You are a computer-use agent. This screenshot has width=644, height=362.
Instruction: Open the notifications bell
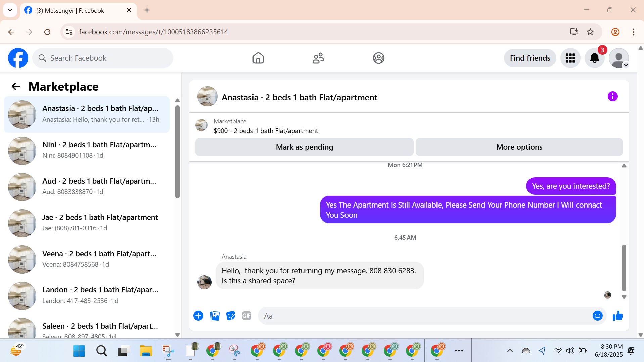[594, 58]
